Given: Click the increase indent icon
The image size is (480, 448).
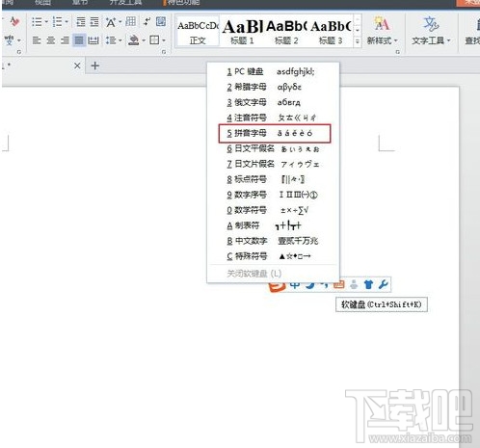Looking at the screenshot, I should click(x=94, y=22).
